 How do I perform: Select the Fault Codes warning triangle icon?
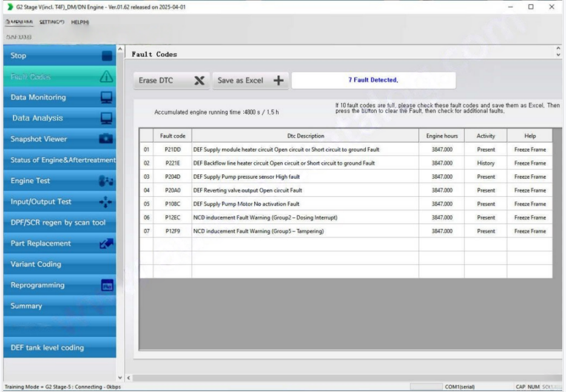pyautogui.click(x=106, y=77)
